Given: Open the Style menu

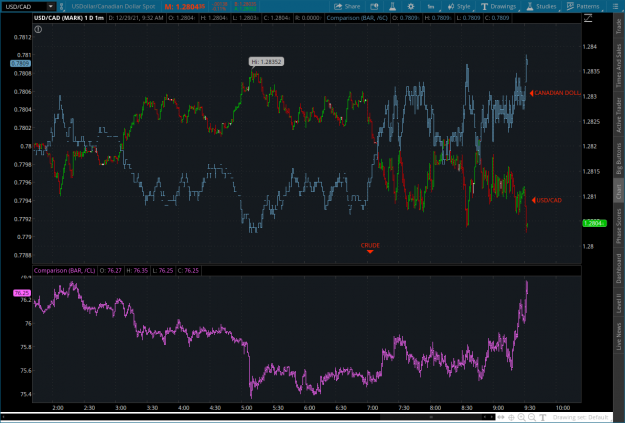Looking at the screenshot, I should click(459, 6).
